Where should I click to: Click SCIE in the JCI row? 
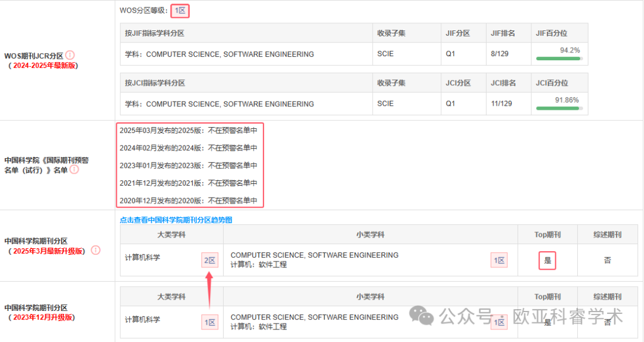(x=385, y=104)
